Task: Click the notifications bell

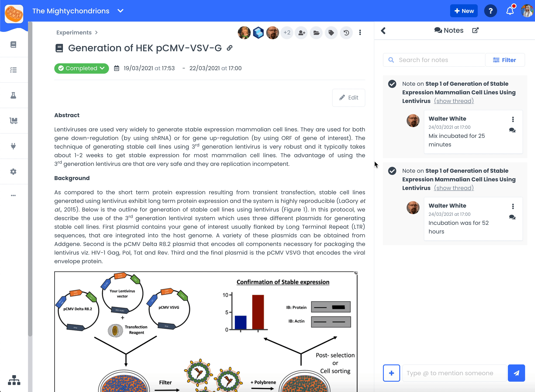Action: click(x=510, y=11)
